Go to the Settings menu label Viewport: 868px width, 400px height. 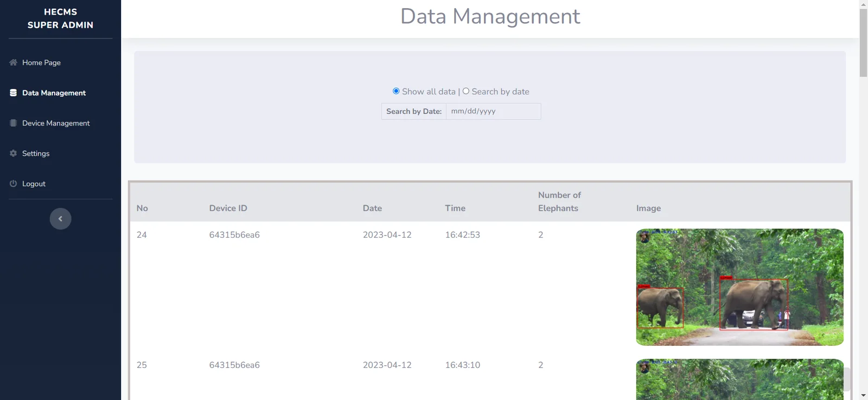[x=36, y=154]
